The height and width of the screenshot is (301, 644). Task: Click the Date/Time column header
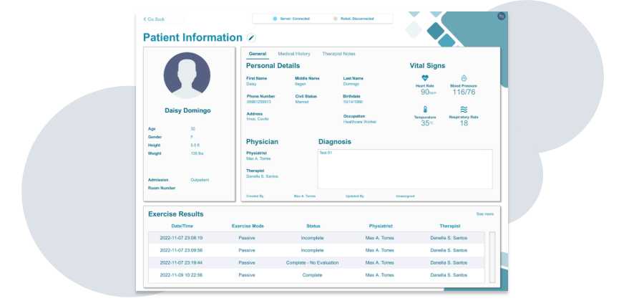point(182,226)
